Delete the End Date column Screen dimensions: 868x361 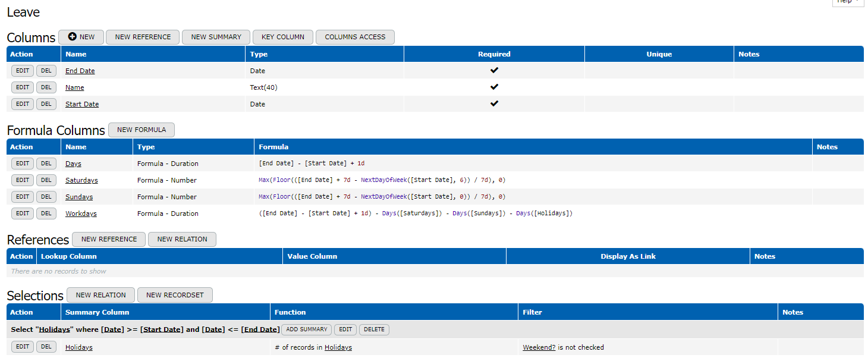[46, 71]
